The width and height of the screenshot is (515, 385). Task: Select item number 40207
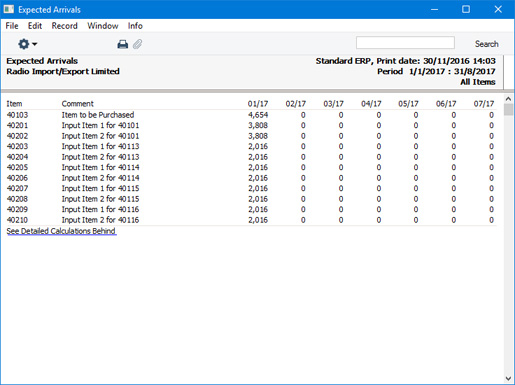17,188
